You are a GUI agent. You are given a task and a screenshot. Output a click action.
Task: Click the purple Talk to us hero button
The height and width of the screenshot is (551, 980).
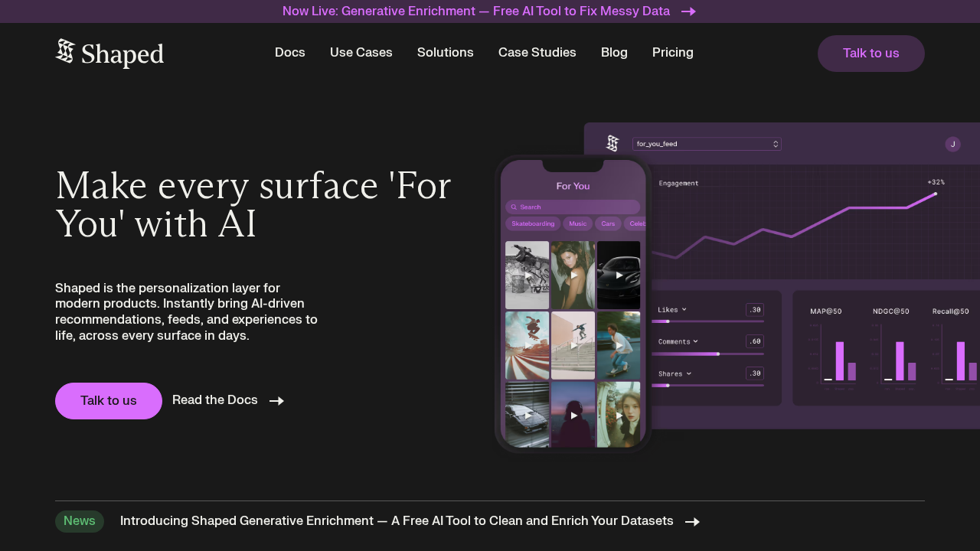click(x=108, y=400)
